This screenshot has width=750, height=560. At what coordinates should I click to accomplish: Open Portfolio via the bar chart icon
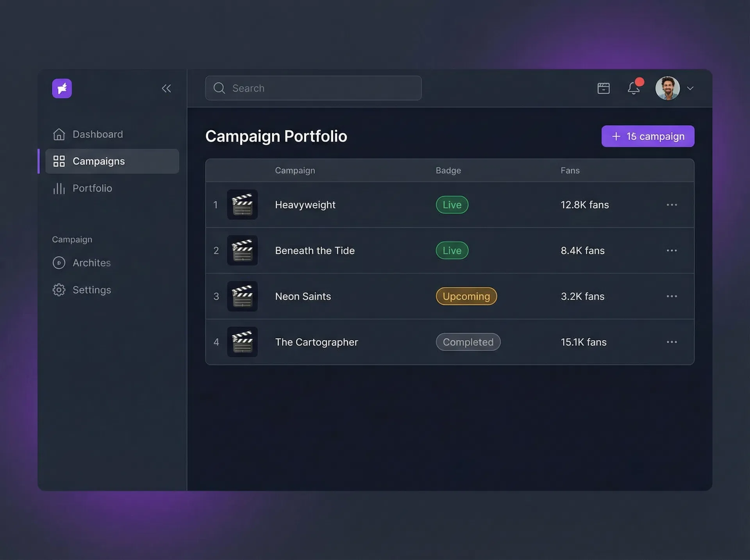pyautogui.click(x=59, y=188)
